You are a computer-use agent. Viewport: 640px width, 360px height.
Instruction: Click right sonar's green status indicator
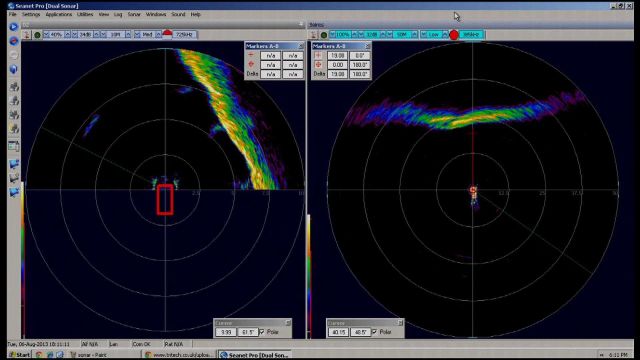tap(324, 35)
